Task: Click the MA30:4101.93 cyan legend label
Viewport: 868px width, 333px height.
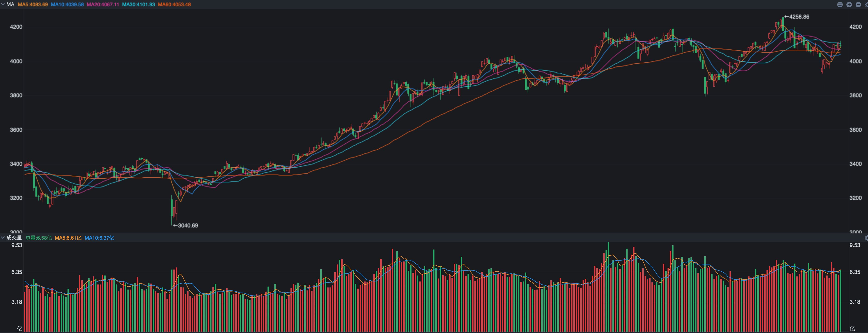Action: 138,4
